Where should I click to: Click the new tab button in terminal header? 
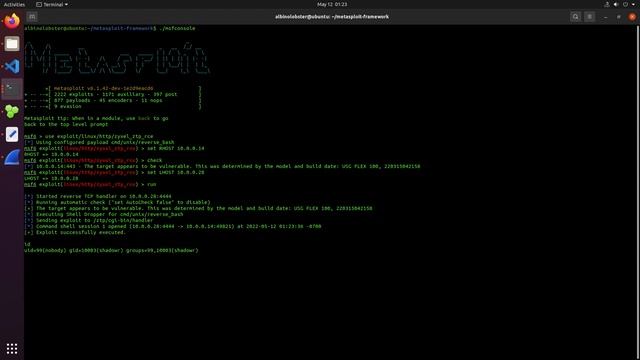32,17
